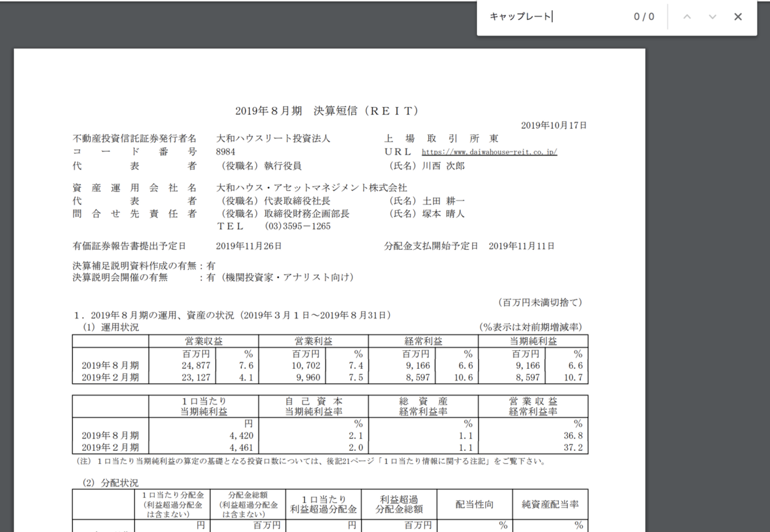770x532 pixels.
Task: Click the code number 8984
Action: point(226,152)
